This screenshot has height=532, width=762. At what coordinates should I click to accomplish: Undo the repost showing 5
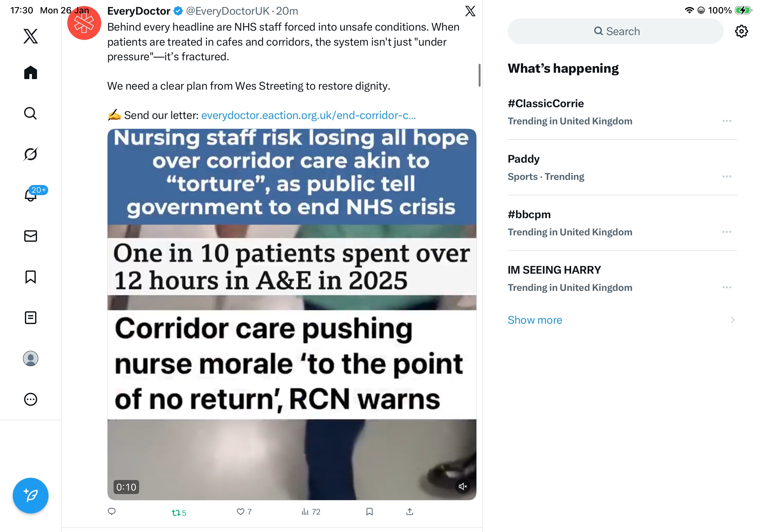coord(179,513)
